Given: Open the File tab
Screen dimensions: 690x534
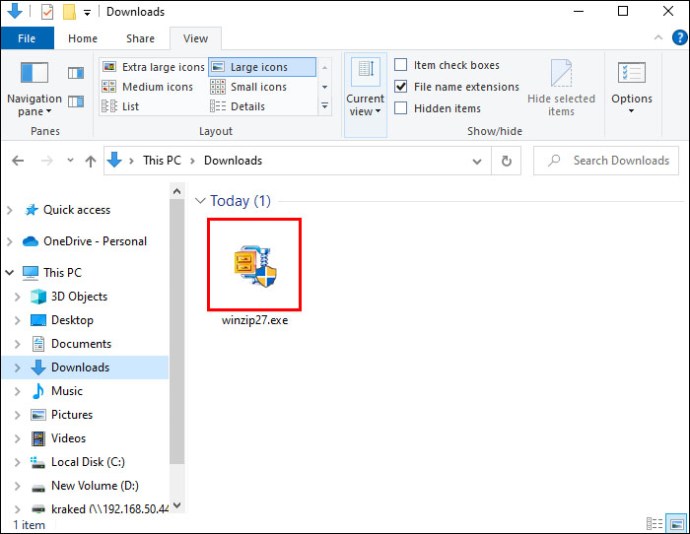Looking at the screenshot, I should click(x=27, y=38).
